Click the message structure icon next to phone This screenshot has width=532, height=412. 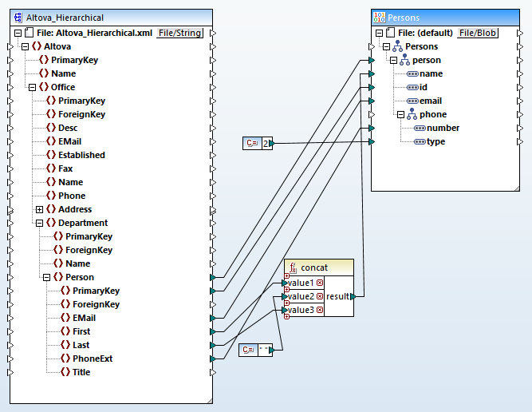click(412, 114)
